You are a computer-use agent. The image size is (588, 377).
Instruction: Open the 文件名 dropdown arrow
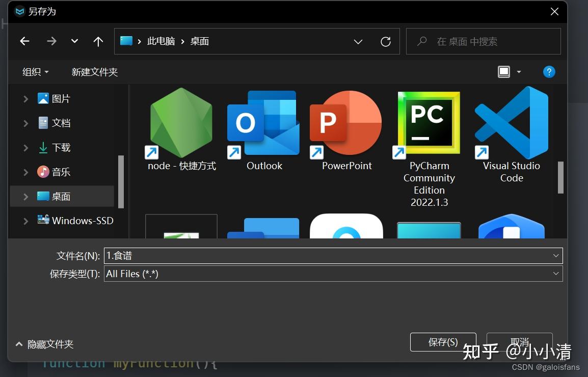coord(556,256)
